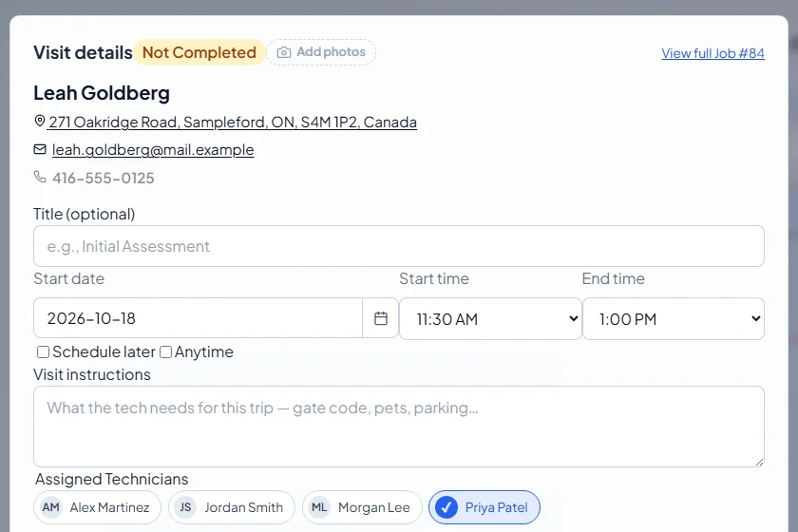
Task: Enable the Schedule later checkbox
Action: [x=44, y=351]
